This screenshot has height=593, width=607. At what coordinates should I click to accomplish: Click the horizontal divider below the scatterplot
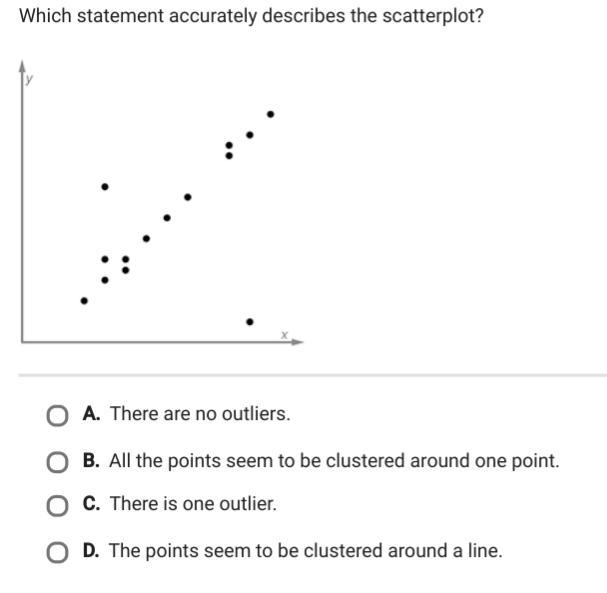(312, 376)
